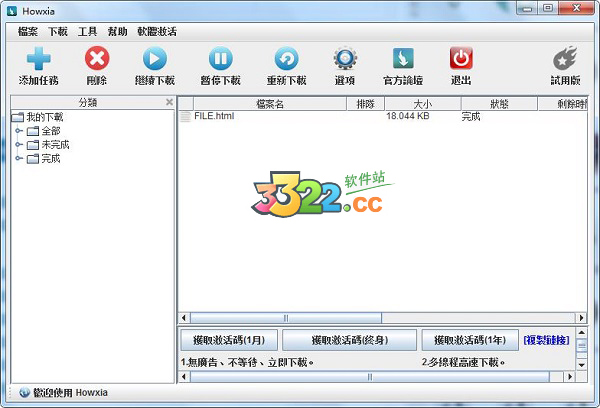Select the 全部 folder in tree
Screen dimensions: 600x408
point(44,131)
